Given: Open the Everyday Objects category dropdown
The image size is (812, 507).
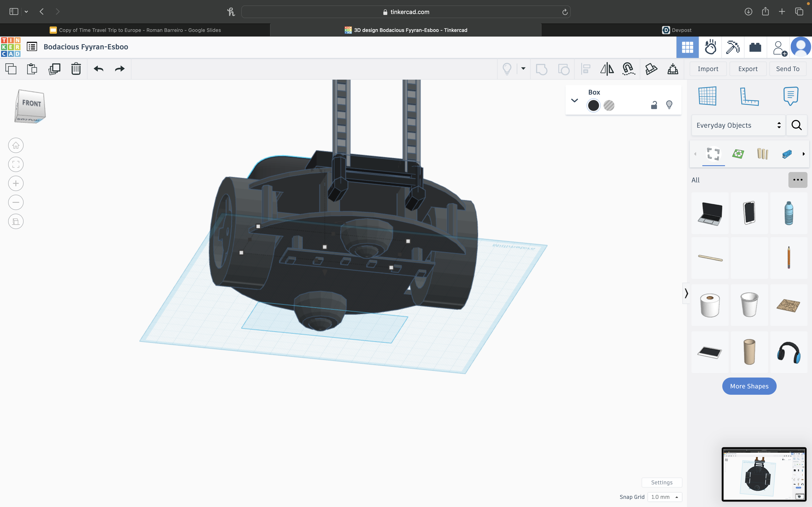Looking at the screenshot, I should tap(738, 125).
